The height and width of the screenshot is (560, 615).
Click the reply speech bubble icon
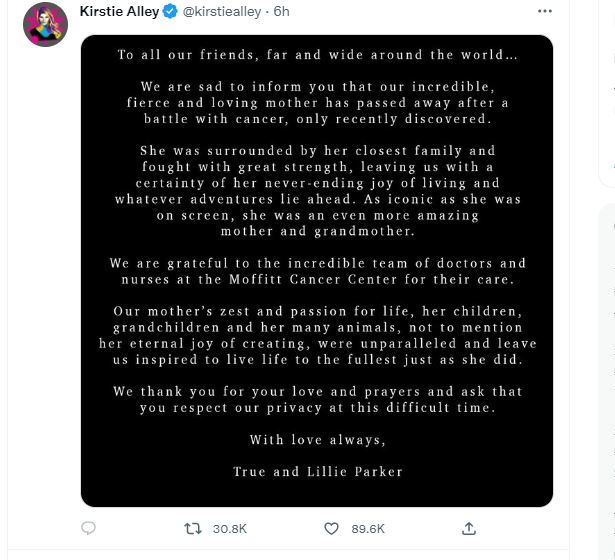pyautogui.click(x=88, y=527)
